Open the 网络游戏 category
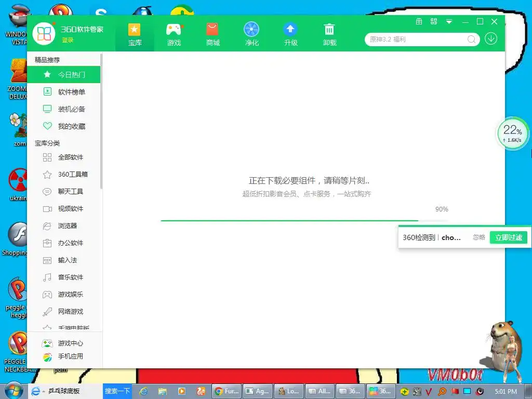Screen dimensions: 532x399 coord(64,312)
